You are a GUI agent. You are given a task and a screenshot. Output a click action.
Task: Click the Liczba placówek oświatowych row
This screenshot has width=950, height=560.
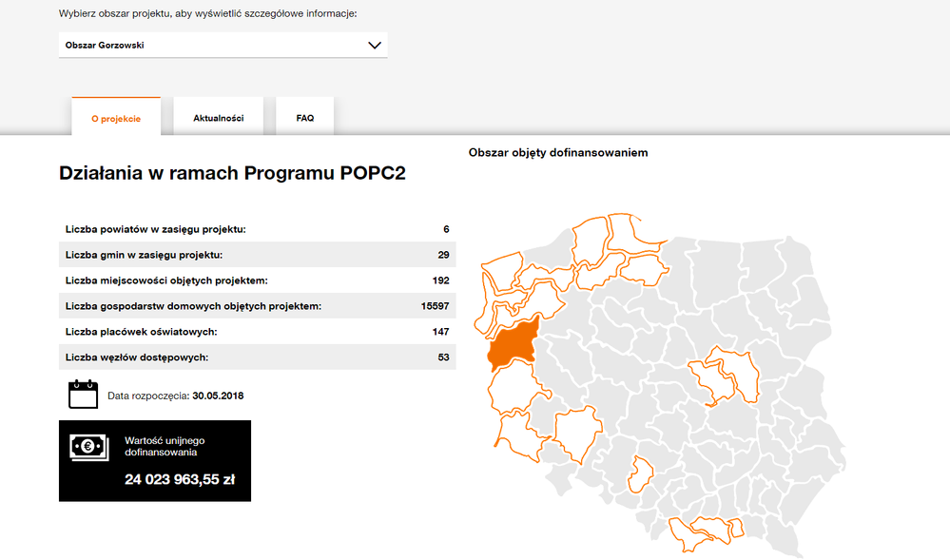coord(257,332)
